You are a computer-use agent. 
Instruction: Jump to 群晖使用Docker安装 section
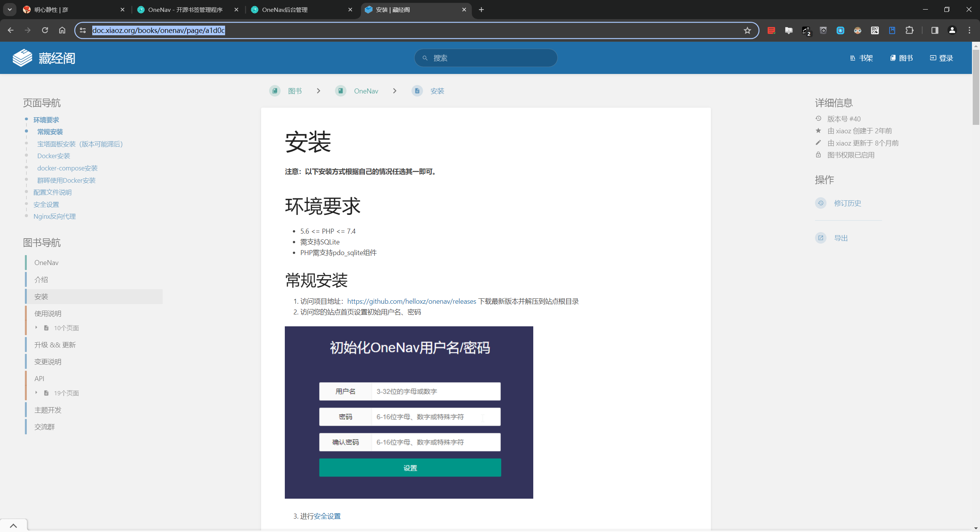coord(66,180)
